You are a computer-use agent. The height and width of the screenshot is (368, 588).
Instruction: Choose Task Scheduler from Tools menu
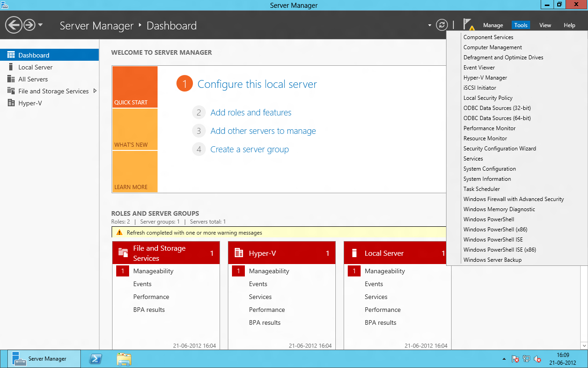tap(481, 189)
